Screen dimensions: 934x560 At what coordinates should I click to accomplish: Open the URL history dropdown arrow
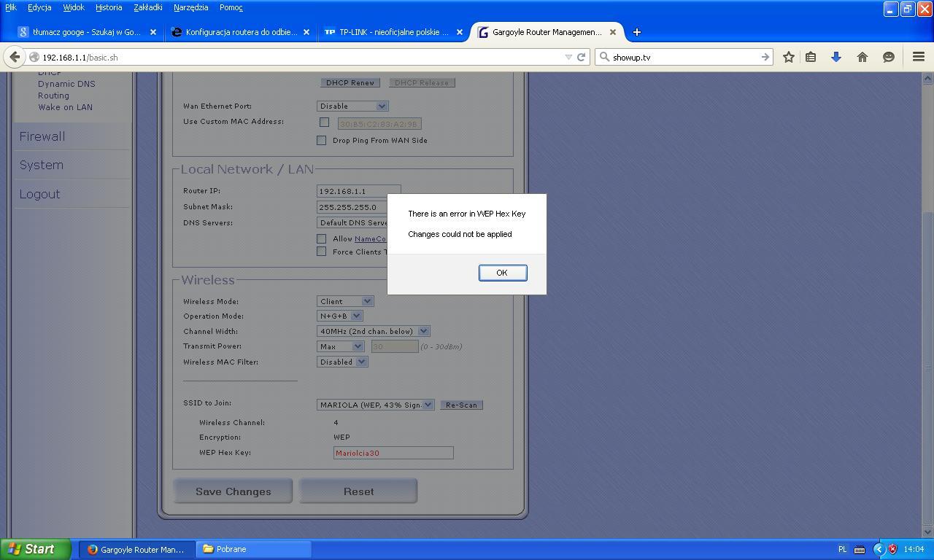point(568,57)
